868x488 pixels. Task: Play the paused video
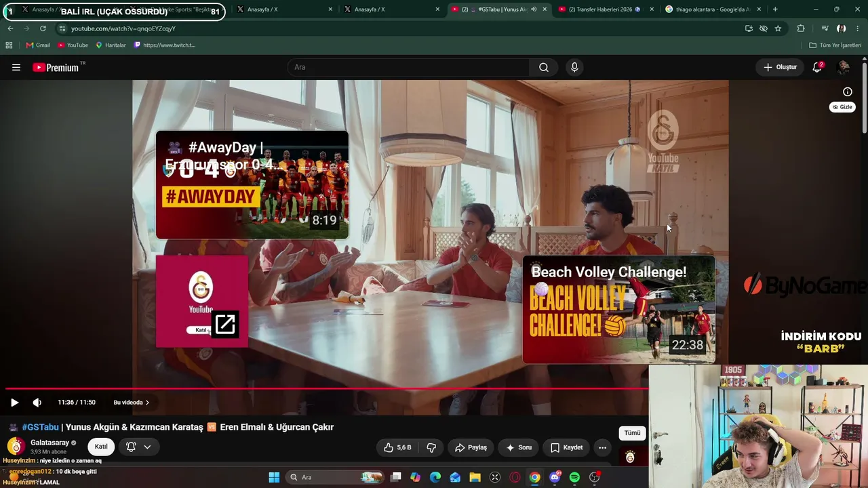click(x=14, y=403)
